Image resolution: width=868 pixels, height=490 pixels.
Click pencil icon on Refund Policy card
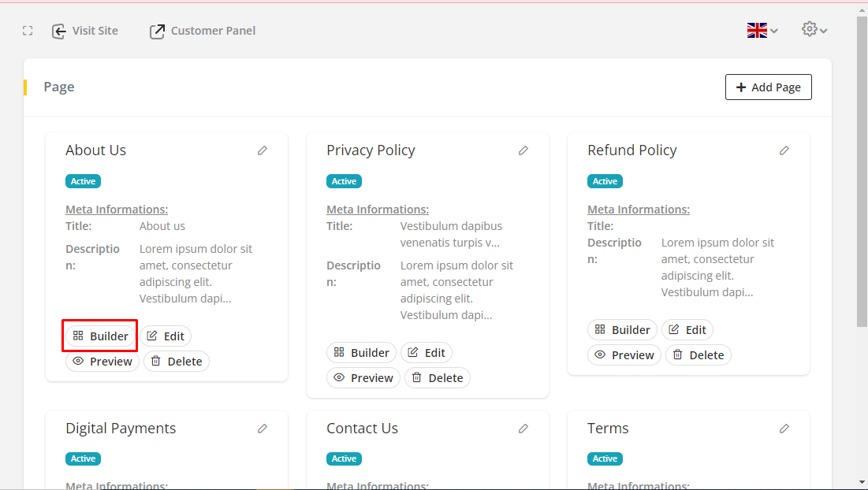(x=784, y=150)
